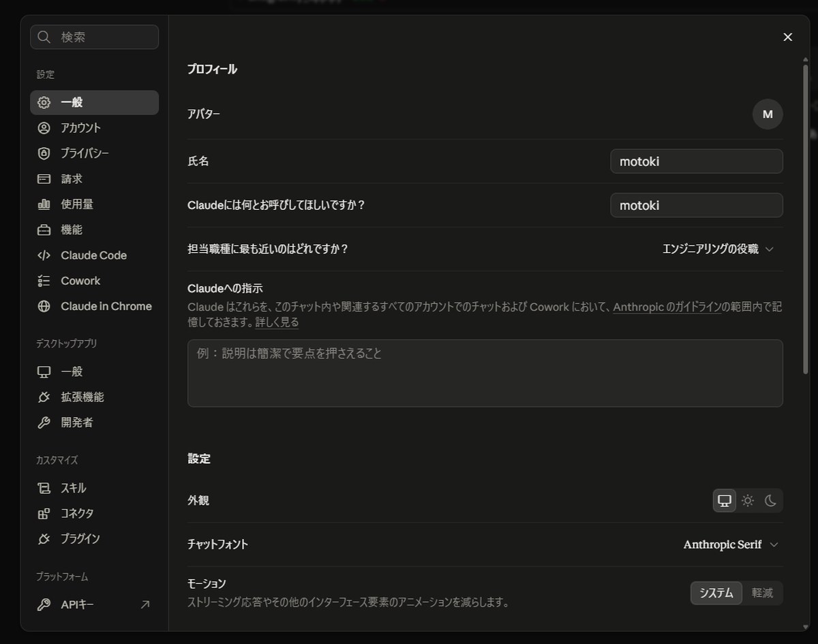Select light appearance sun icon
Viewport: 818px width, 644px height.
[748, 501]
